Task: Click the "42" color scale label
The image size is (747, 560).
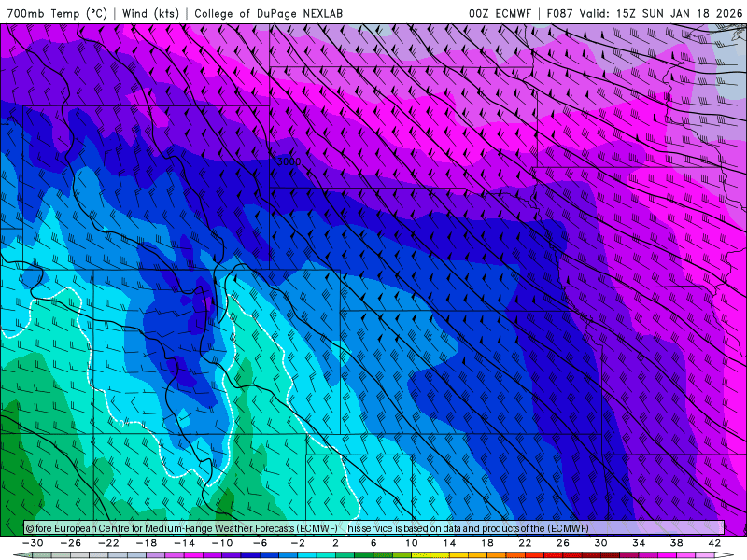Action: [714, 543]
